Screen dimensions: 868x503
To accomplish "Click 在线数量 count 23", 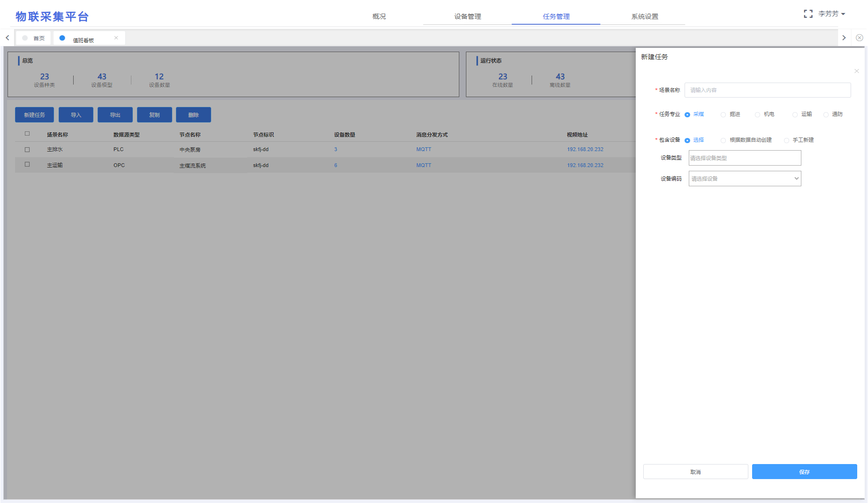I will point(503,76).
